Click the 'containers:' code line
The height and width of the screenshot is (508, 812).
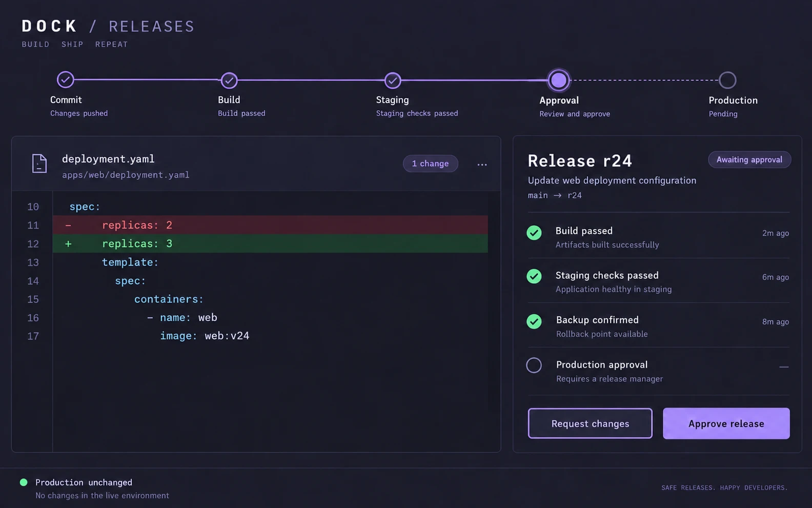tap(169, 299)
